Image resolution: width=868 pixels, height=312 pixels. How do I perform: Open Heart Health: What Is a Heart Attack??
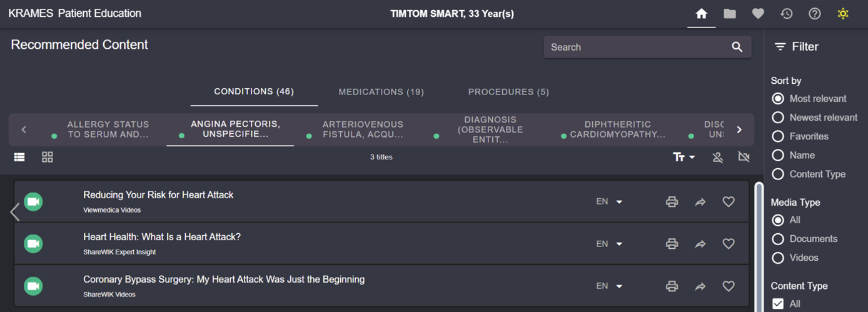[x=162, y=237]
